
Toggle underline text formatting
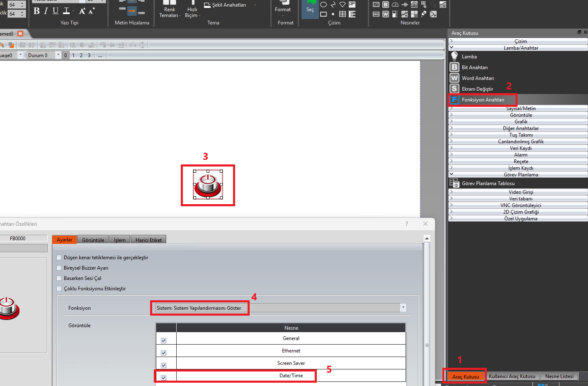coord(56,11)
